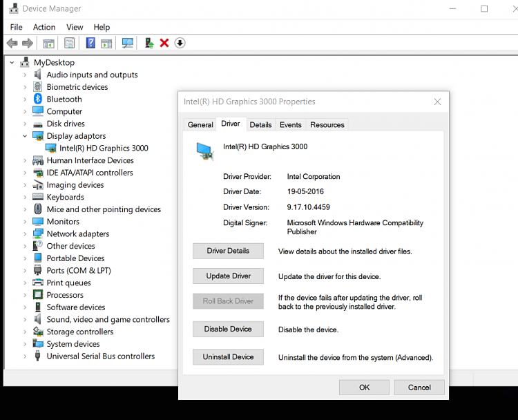Screen dimensions: 518x420
Task: Confirm with the OK button
Action: pyautogui.click(x=364, y=388)
